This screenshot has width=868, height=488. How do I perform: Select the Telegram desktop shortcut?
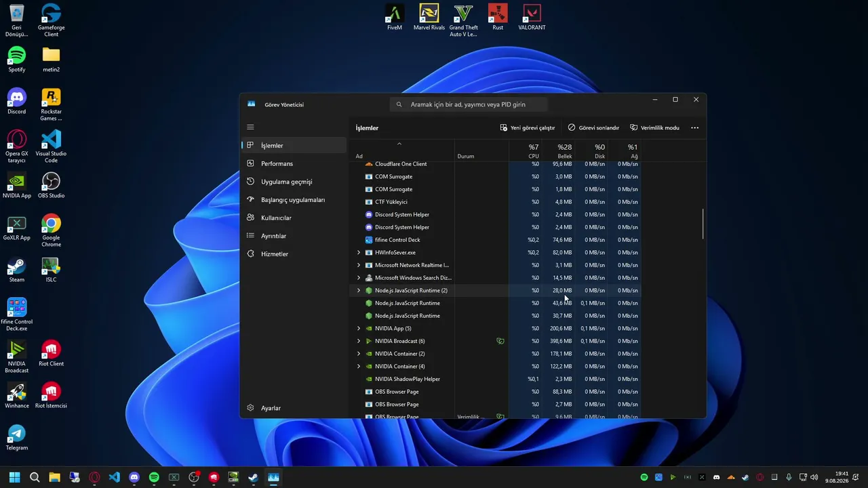pyautogui.click(x=17, y=438)
